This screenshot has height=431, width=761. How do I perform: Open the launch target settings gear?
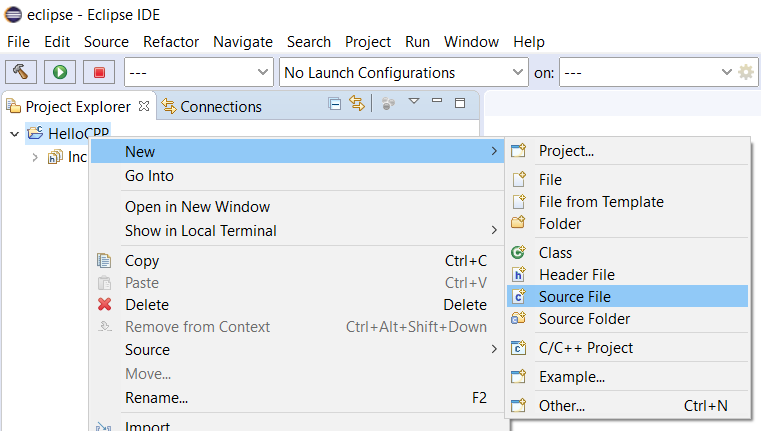[x=746, y=72]
